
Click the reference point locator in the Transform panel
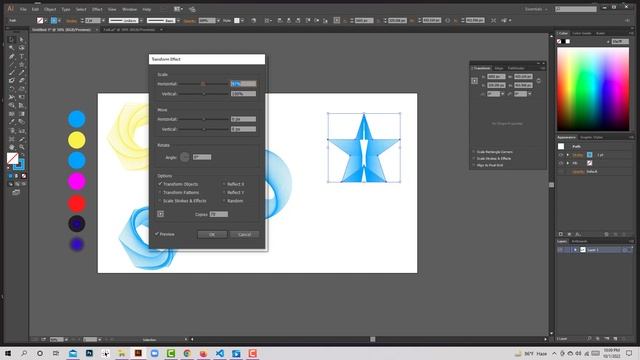474,81
